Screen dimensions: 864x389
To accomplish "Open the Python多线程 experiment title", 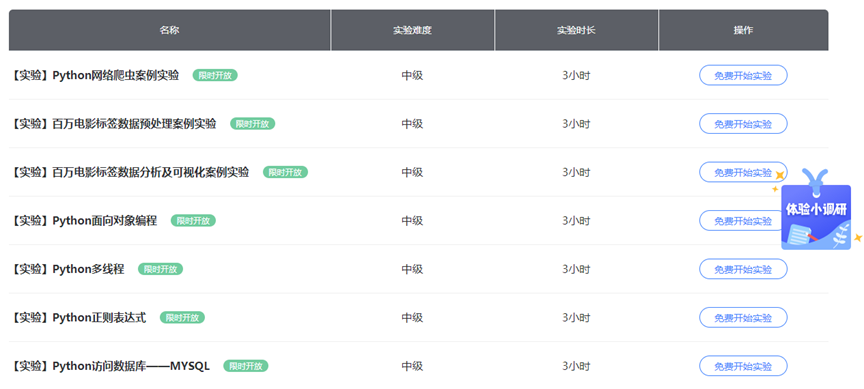I will [68, 269].
